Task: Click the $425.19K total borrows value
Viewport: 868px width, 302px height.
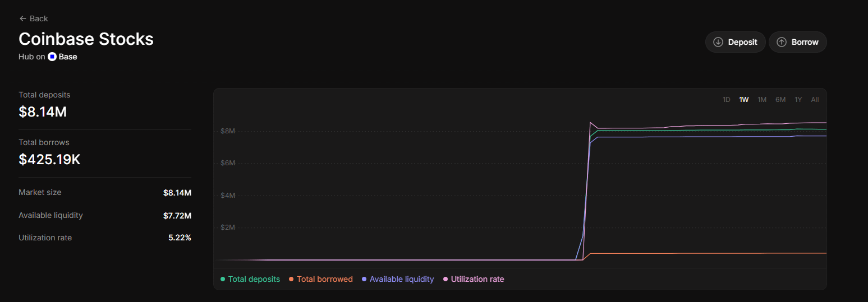Action: click(x=49, y=159)
